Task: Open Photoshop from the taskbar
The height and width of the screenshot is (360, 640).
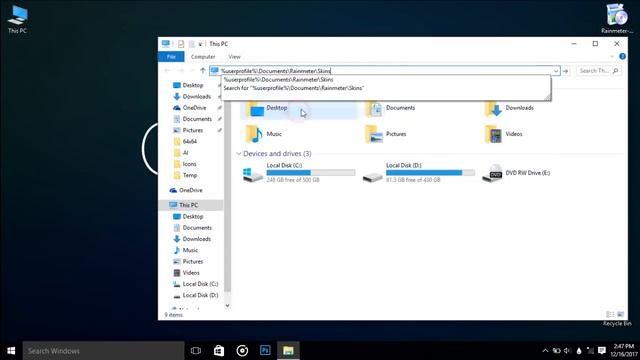Action: pyautogui.click(x=265, y=351)
